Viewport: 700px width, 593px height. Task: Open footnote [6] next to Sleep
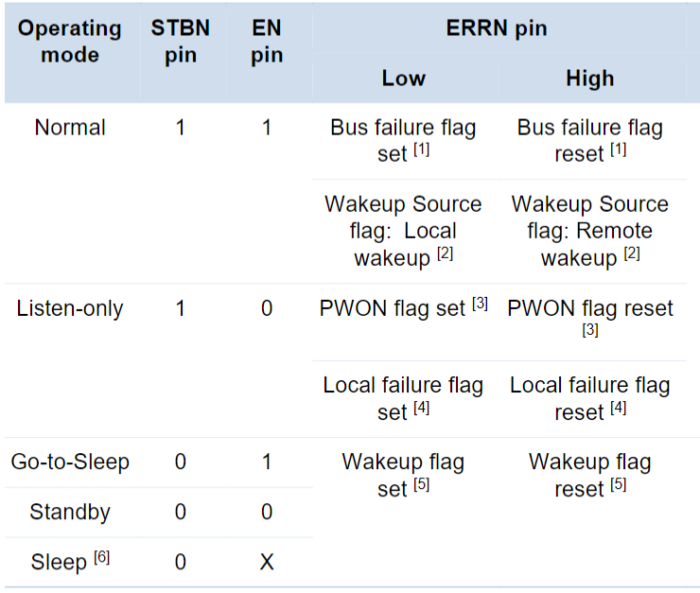tap(102, 557)
